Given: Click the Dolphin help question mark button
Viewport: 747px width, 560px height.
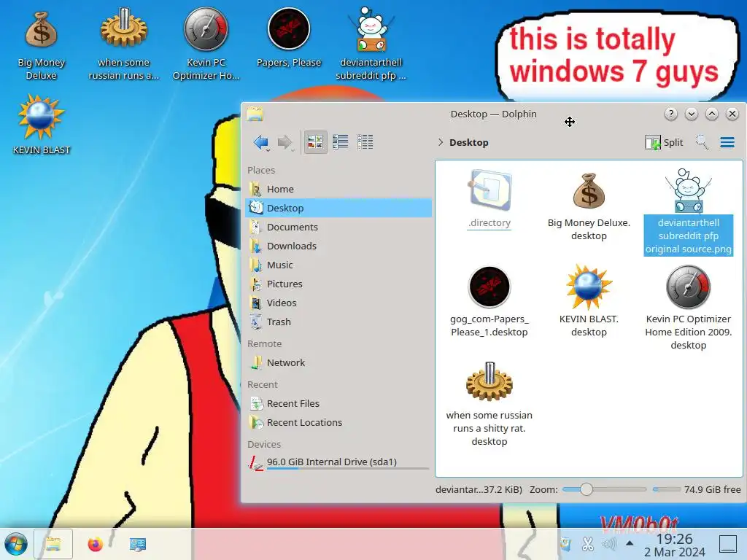Looking at the screenshot, I should 671,114.
